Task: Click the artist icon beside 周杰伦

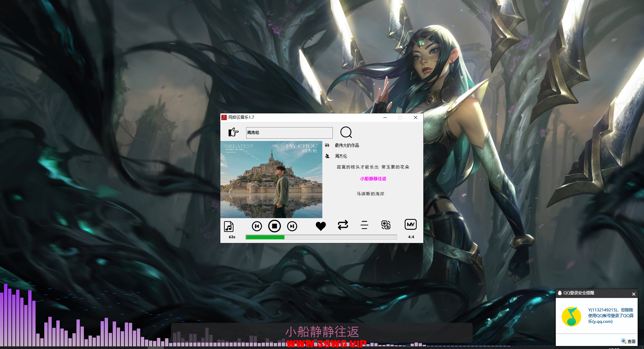Action: (327, 156)
